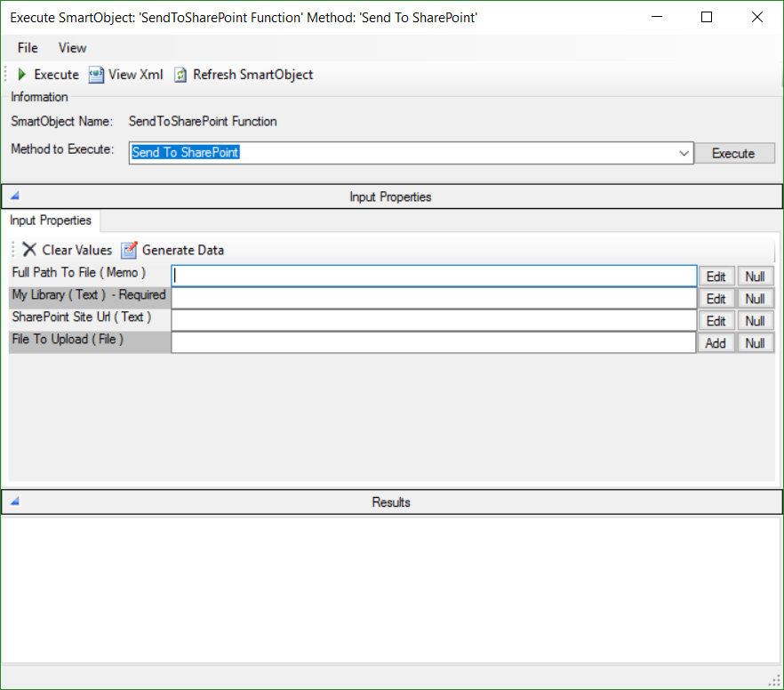Collapse the Results panel arrow

tap(13, 501)
